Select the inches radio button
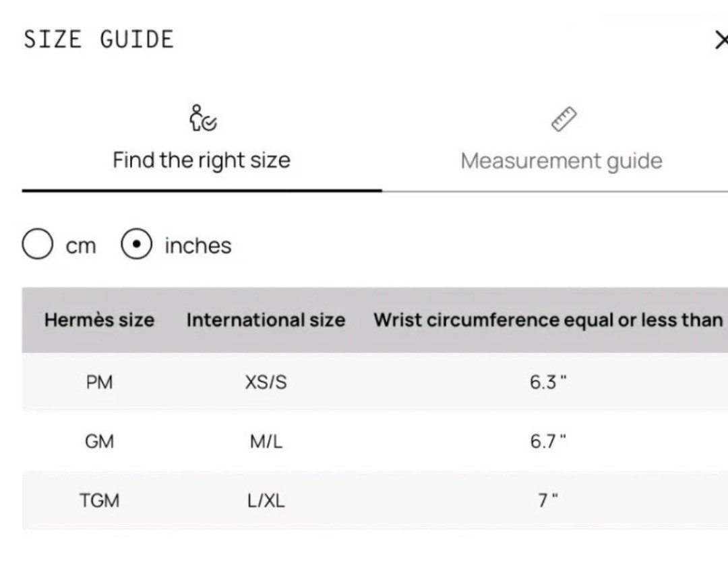 pos(136,244)
